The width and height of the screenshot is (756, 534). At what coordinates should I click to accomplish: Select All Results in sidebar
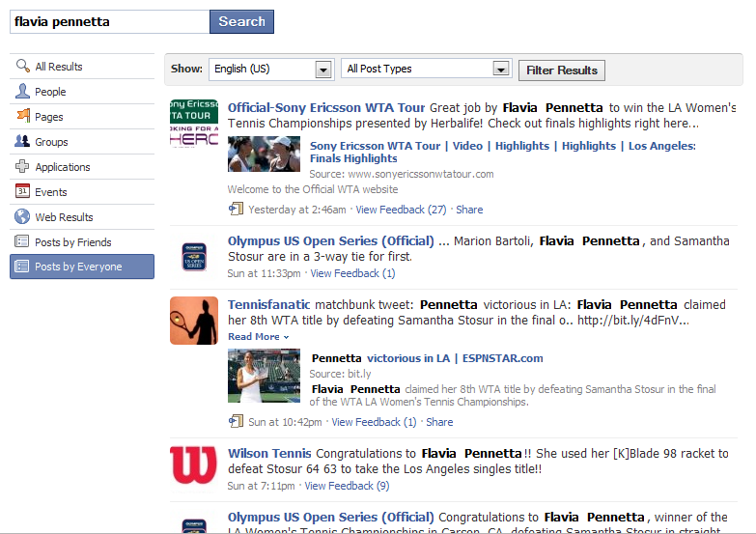pos(82,66)
